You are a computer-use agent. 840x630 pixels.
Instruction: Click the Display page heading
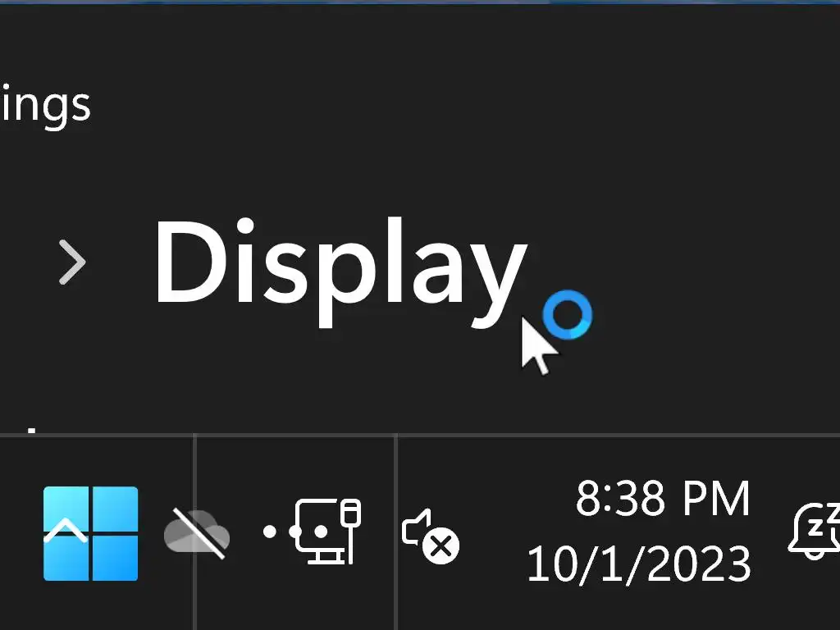tap(341, 271)
